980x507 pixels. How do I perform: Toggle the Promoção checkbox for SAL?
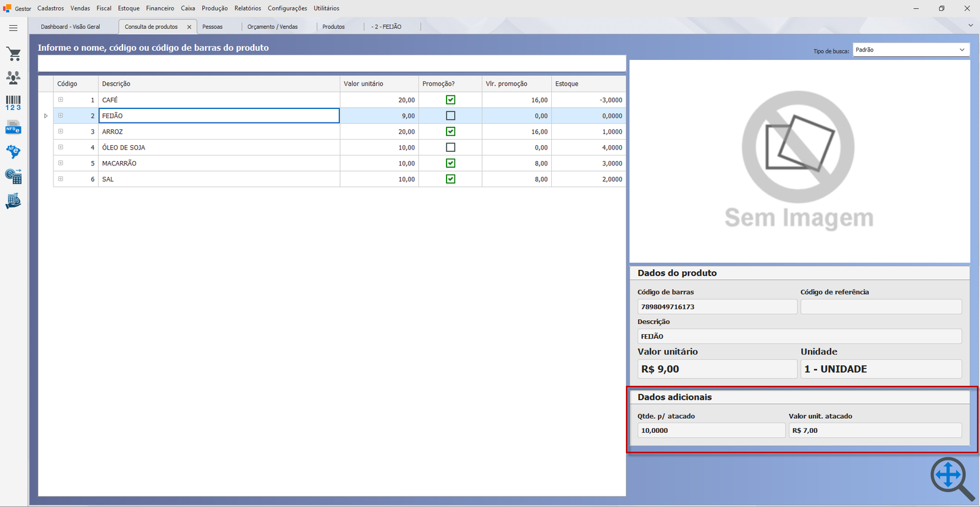tap(451, 179)
